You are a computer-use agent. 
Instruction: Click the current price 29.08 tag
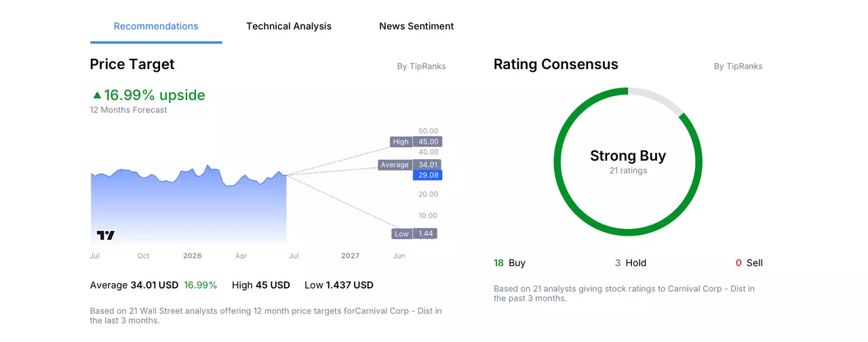[428, 175]
